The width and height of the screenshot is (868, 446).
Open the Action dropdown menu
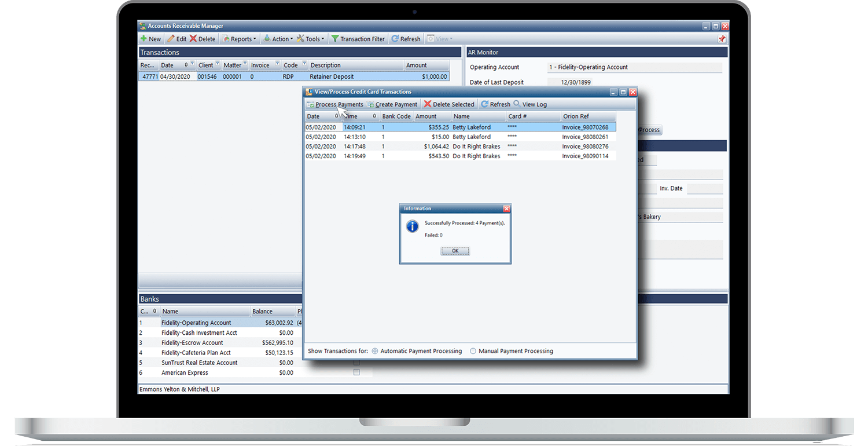pyautogui.click(x=278, y=39)
